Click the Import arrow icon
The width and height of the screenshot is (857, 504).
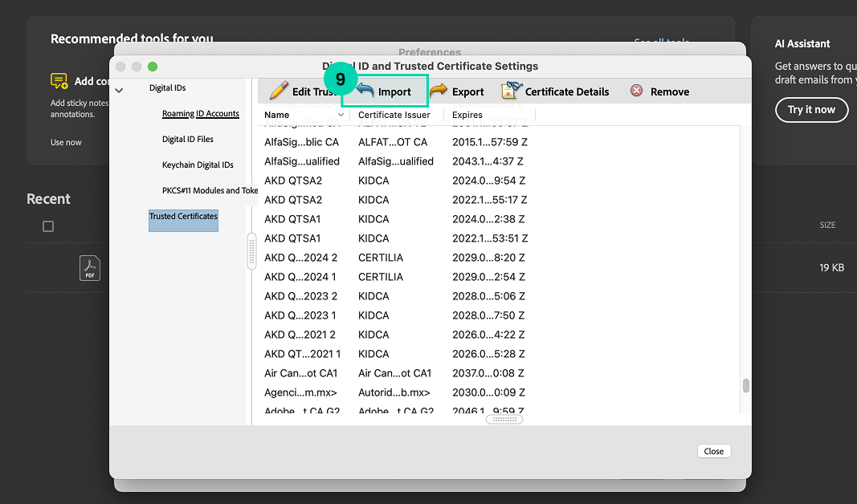(x=365, y=91)
